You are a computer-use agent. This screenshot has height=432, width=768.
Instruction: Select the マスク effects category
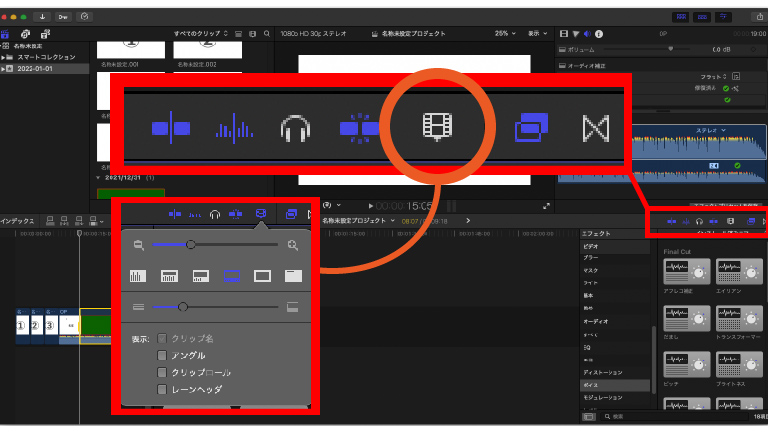(x=615, y=270)
